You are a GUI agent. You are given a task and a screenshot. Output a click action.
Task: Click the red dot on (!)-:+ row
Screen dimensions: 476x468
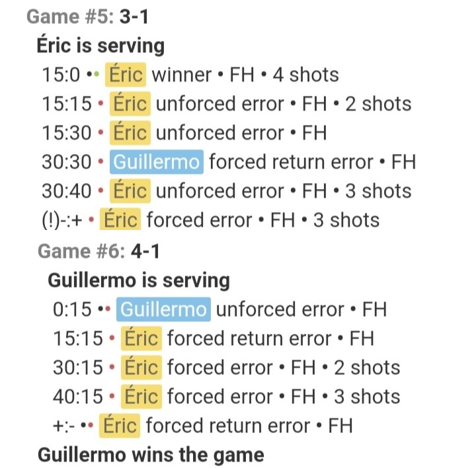coord(91,219)
